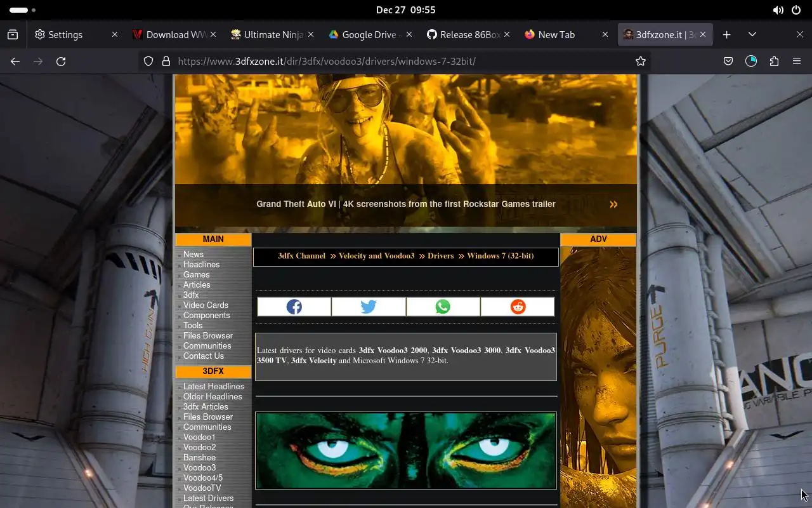This screenshot has height=508, width=812.
Task: Go back to previous page
Action: [x=15, y=61]
